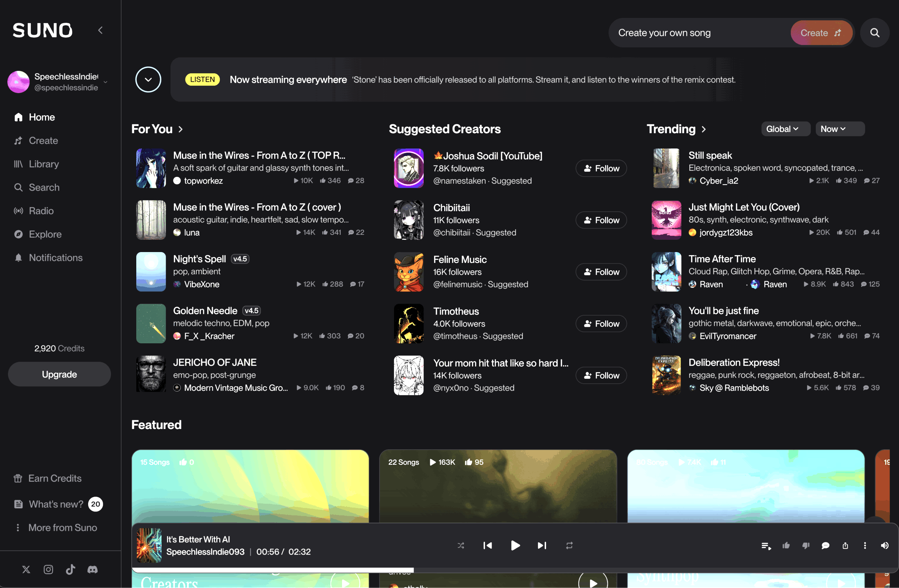Open the TikTok link icon
The height and width of the screenshot is (588, 899).
(x=70, y=569)
